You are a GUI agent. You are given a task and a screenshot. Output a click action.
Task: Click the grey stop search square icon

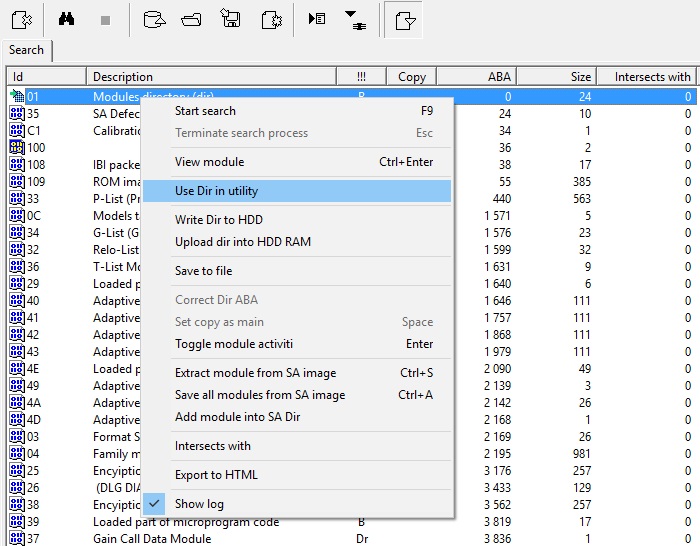pos(106,19)
